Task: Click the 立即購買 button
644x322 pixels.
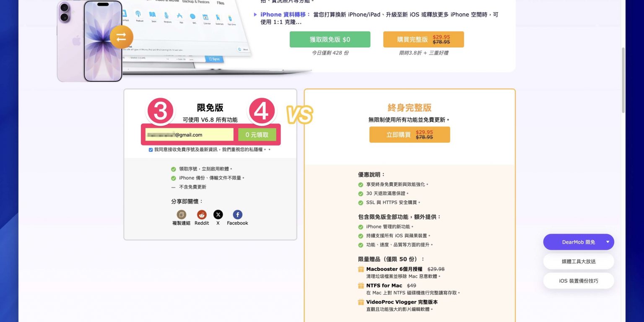Action: pos(409,135)
